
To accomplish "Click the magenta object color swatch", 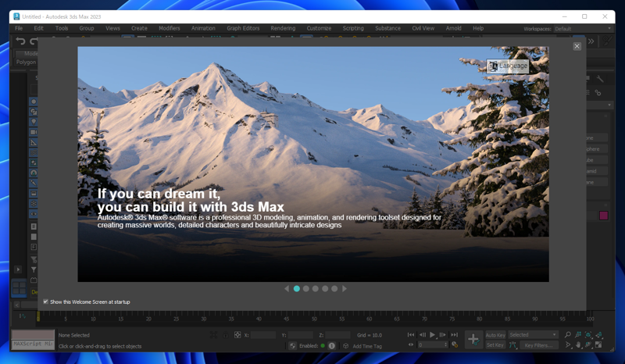I will pos(603,216).
